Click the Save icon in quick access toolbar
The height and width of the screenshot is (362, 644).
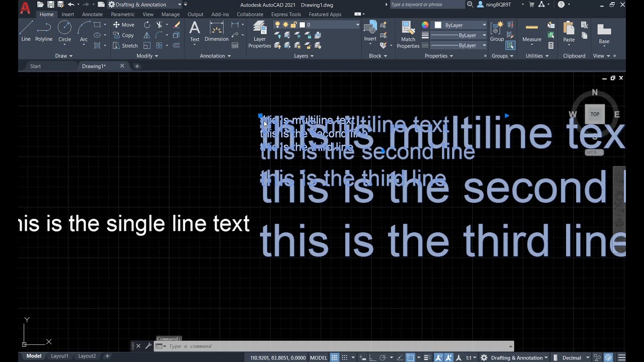point(51,5)
